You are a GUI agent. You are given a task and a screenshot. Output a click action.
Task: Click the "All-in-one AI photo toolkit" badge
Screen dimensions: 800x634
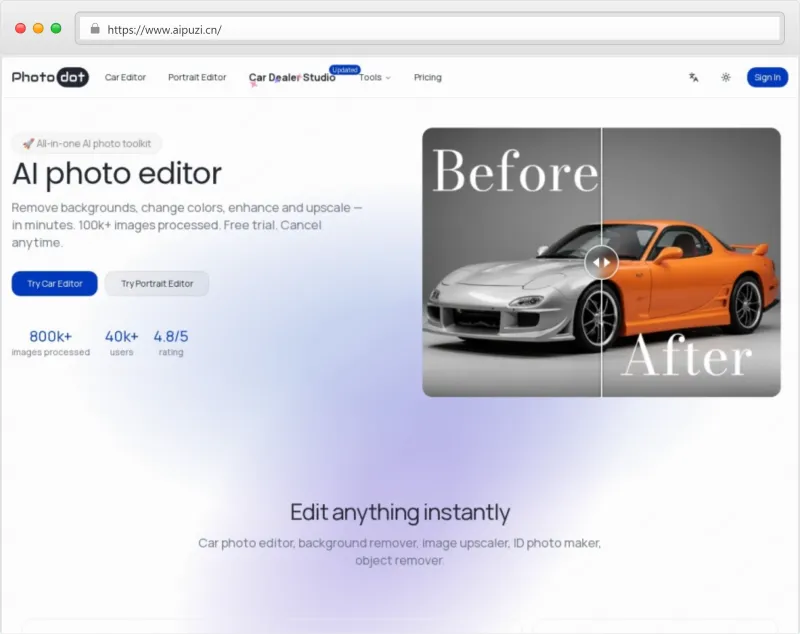87,144
